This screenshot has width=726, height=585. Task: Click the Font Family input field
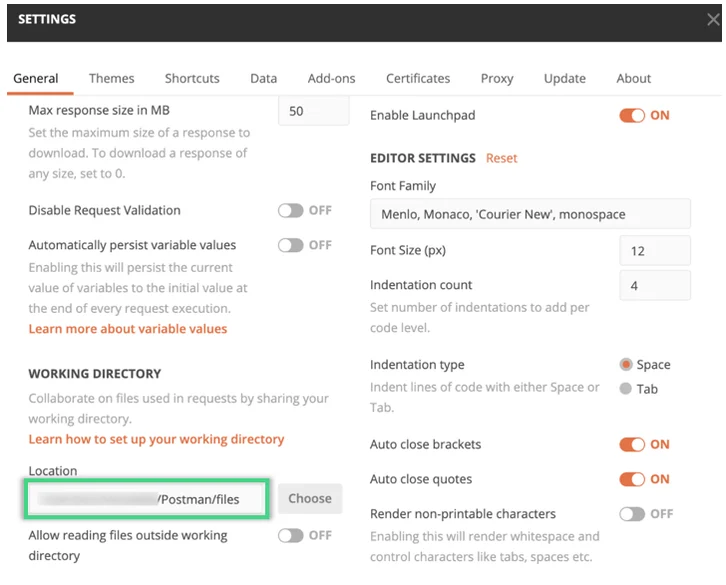[x=530, y=214]
